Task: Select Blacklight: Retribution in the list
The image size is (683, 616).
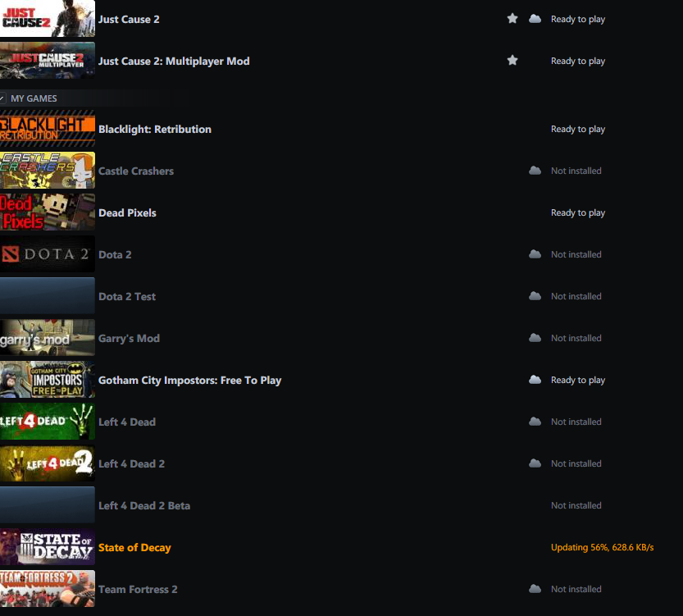Action: point(155,129)
